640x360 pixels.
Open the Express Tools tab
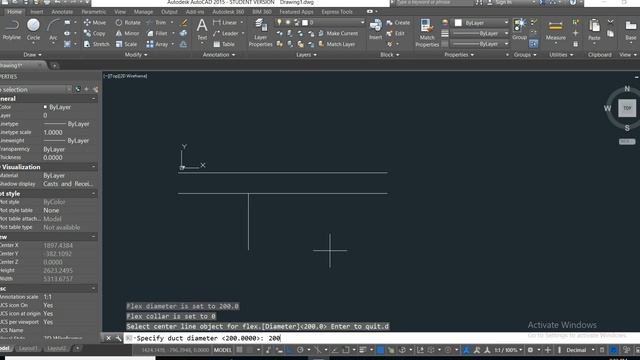[x=337, y=12]
